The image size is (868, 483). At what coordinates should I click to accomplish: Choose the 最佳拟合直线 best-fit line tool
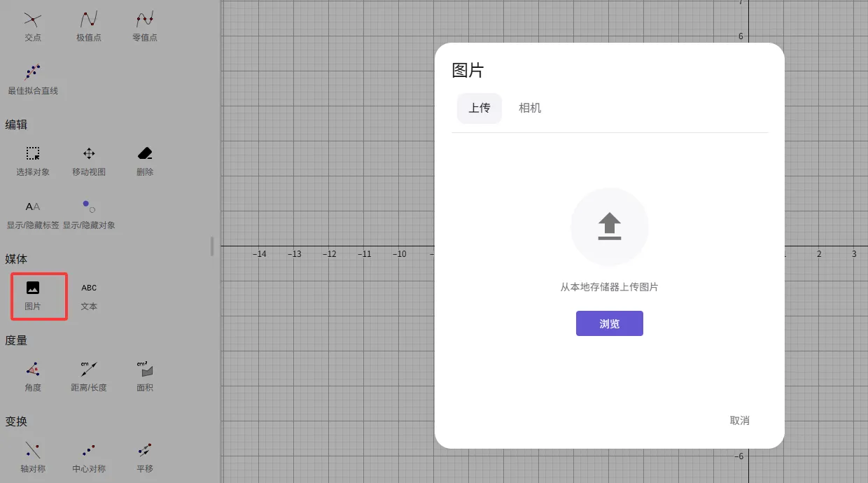click(33, 78)
